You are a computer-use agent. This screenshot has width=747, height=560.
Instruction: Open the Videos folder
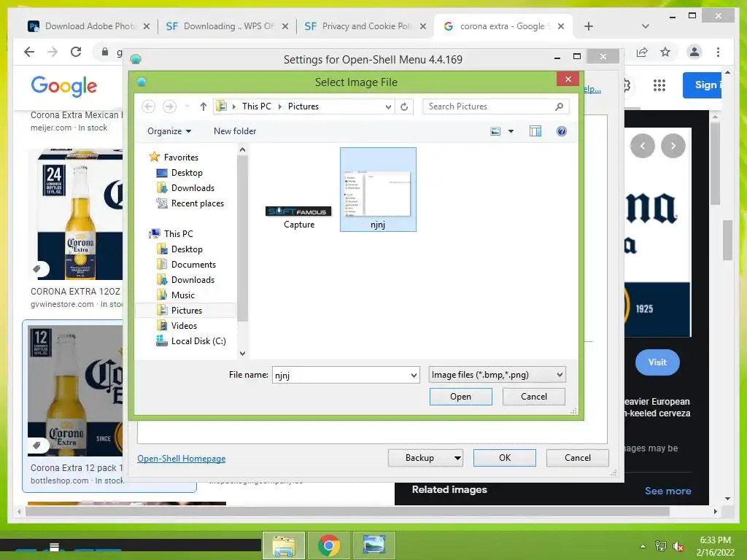point(184,326)
